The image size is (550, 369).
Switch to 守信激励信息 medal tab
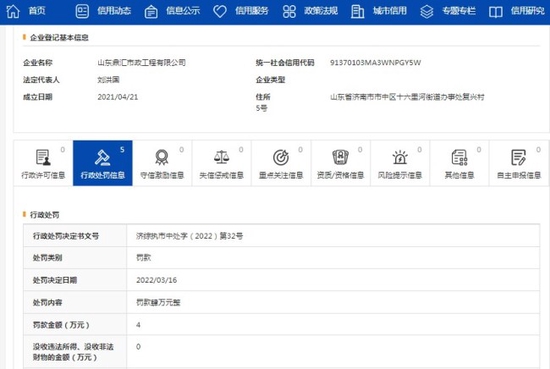point(162,163)
